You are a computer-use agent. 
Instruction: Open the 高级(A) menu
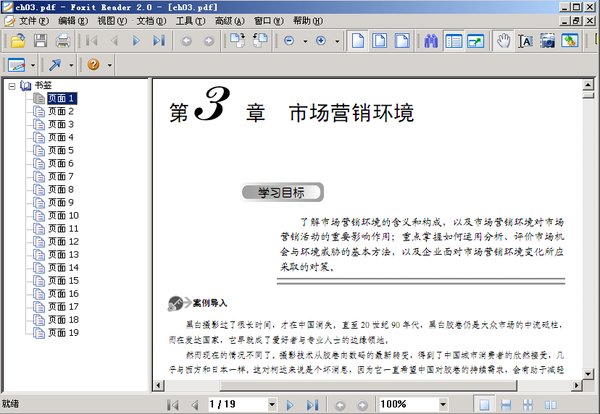click(229, 21)
